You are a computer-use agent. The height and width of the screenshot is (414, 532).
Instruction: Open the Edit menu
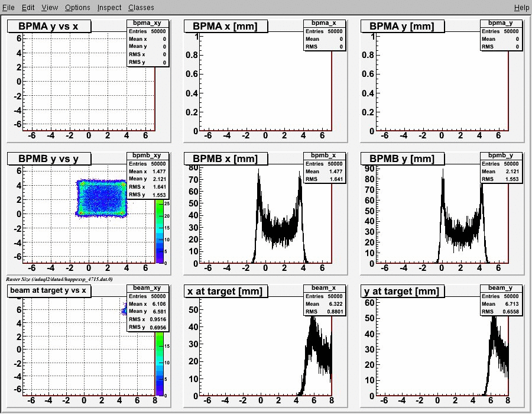click(x=28, y=8)
